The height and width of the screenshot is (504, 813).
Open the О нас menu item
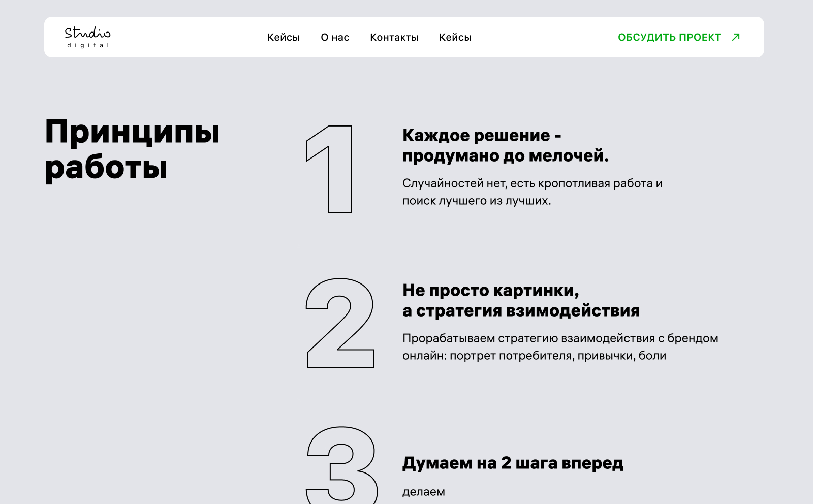coord(335,37)
